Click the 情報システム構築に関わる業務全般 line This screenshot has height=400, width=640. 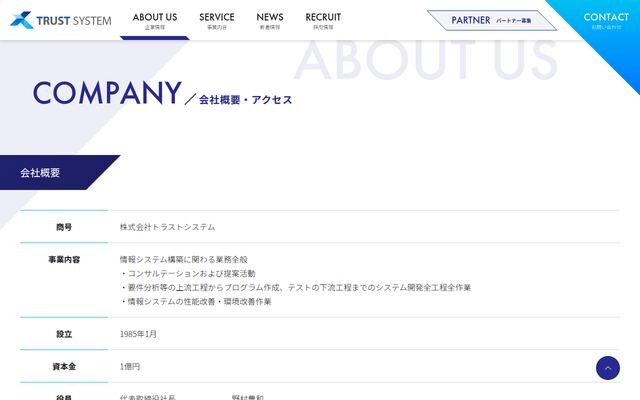click(x=184, y=260)
